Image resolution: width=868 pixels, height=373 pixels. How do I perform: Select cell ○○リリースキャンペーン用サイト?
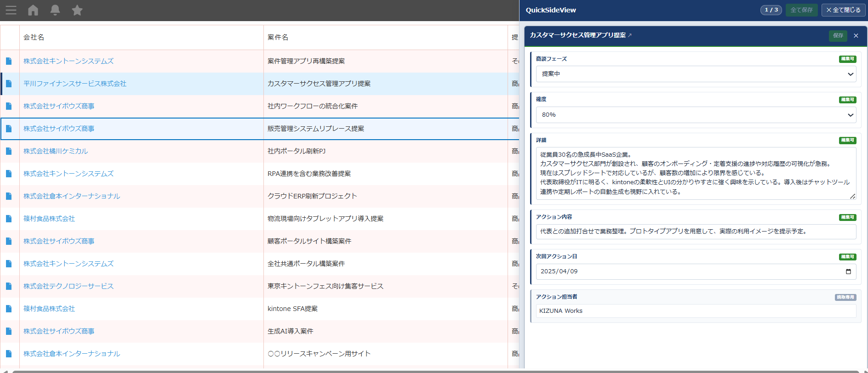[x=385, y=354]
